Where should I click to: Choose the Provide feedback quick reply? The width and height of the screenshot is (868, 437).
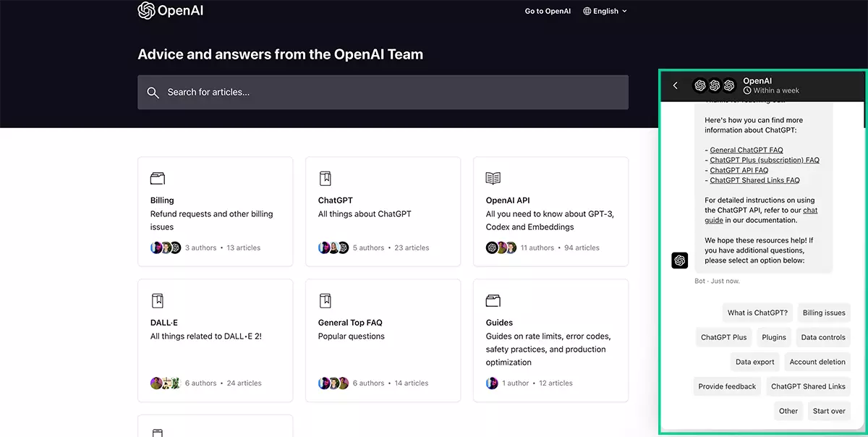(727, 386)
